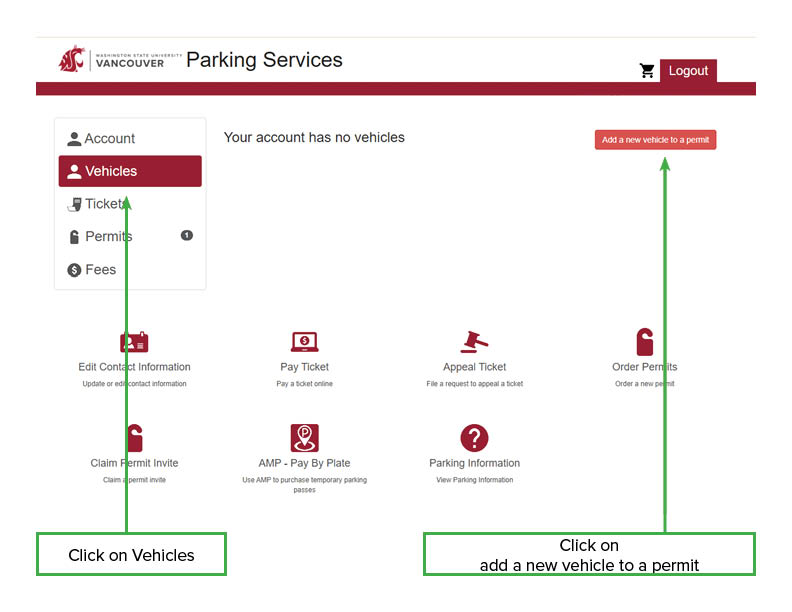Open the Fees menu item
This screenshot has height=612, width=792.
(130, 270)
